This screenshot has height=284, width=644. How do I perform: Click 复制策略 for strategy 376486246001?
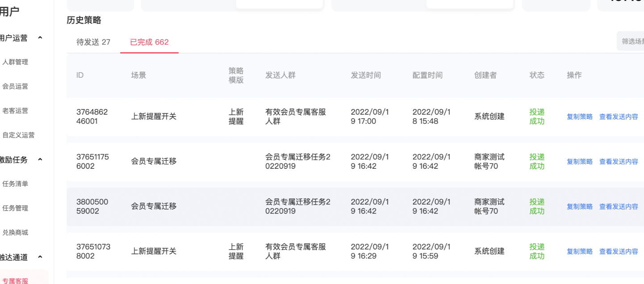pyautogui.click(x=579, y=117)
